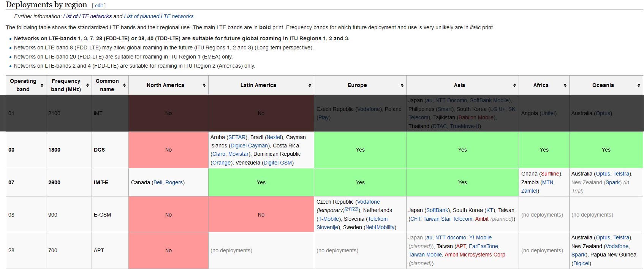Sort table by Europe column
Screen dimensions: 644x269
pyautogui.click(x=402, y=85)
